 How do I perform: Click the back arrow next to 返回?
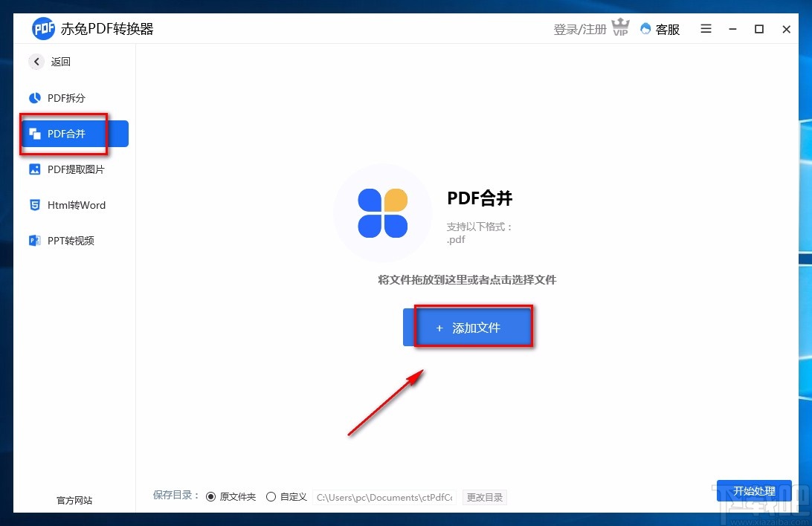[x=35, y=62]
